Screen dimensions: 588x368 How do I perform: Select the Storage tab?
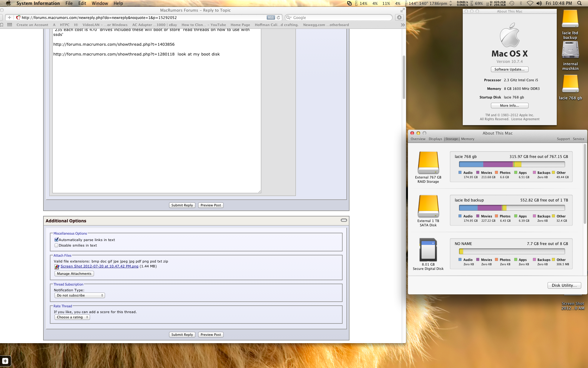(451, 139)
